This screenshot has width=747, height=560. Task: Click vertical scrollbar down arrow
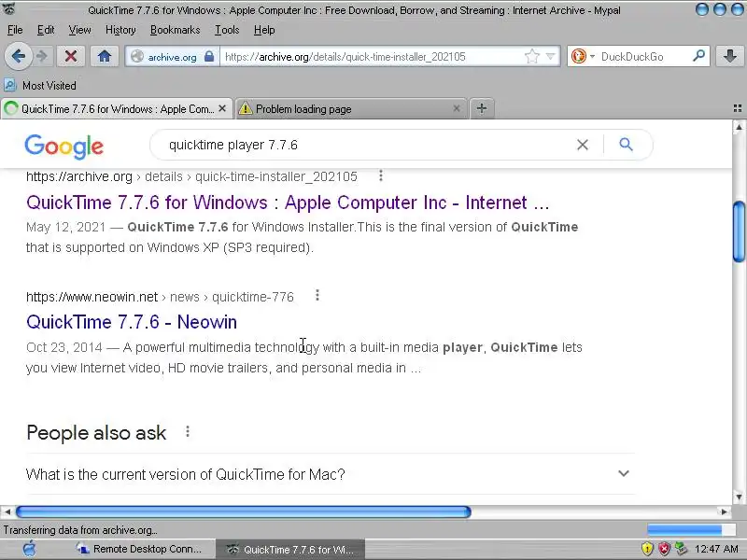point(739,497)
